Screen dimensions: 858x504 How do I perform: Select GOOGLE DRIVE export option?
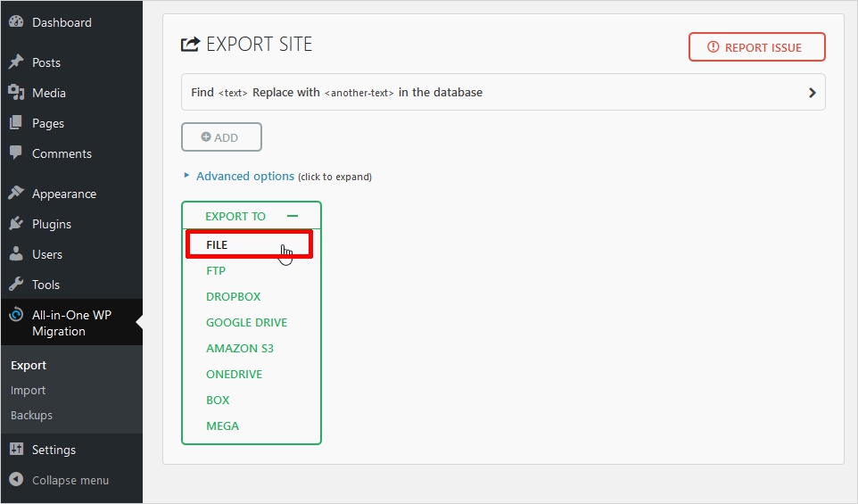pyautogui.click(x=246, y=323)
